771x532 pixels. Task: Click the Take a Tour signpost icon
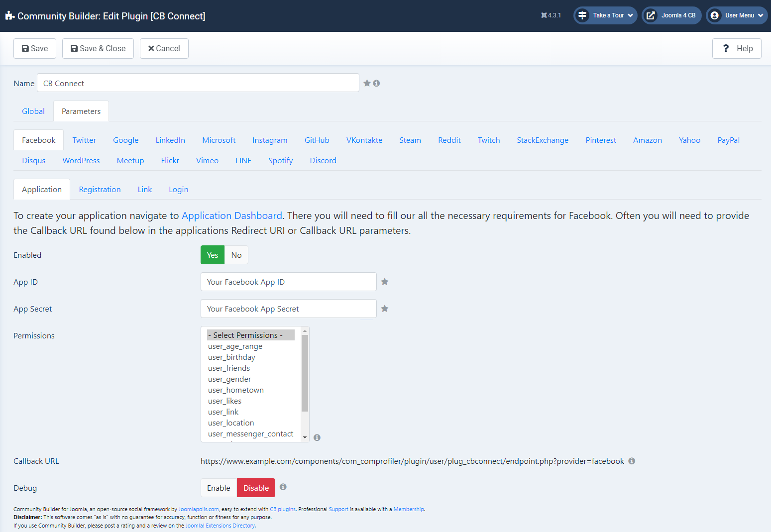tap(582, 15)
